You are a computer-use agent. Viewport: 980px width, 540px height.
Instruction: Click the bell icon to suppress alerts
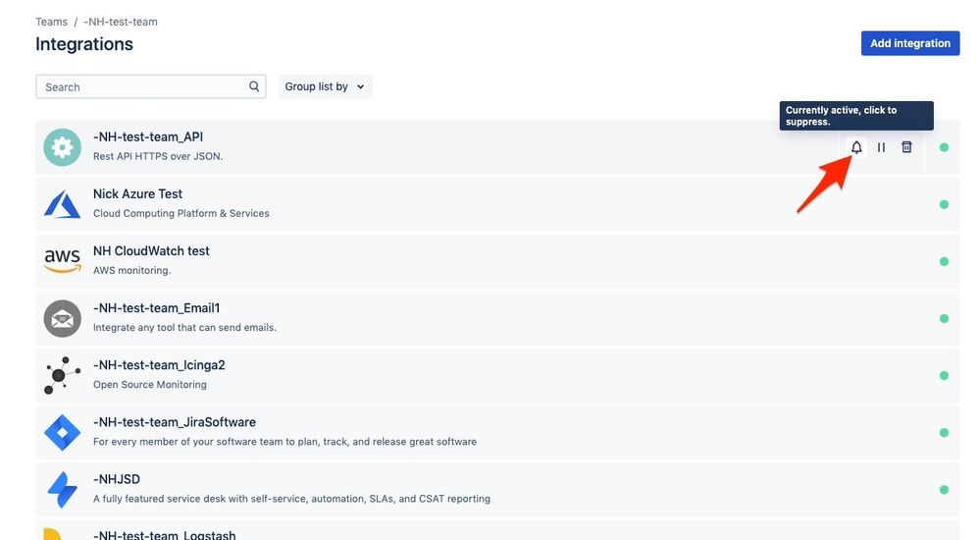click(x=856, y=147)
